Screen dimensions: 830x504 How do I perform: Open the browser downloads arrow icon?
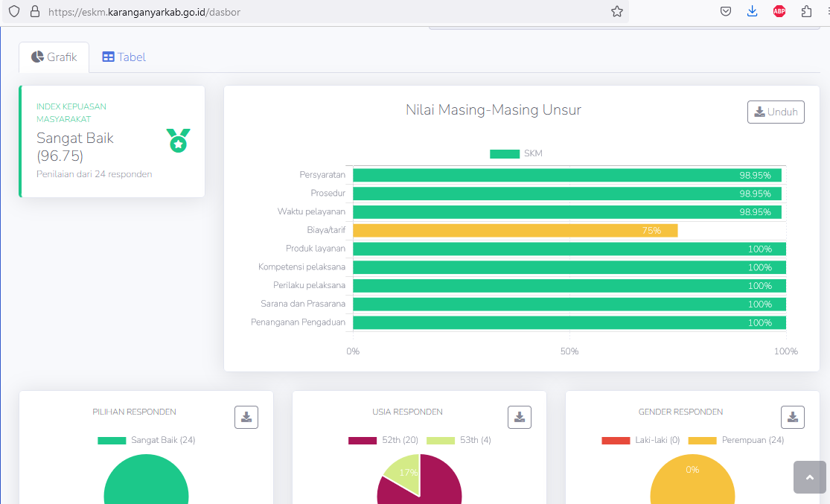point(753,11)
